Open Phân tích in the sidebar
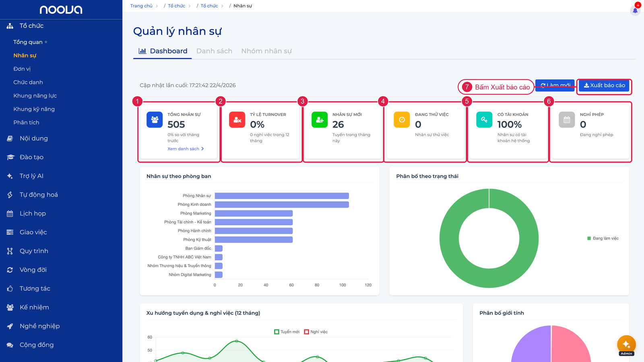The width and height of the screenshot is (644, 362). point(27,122)
